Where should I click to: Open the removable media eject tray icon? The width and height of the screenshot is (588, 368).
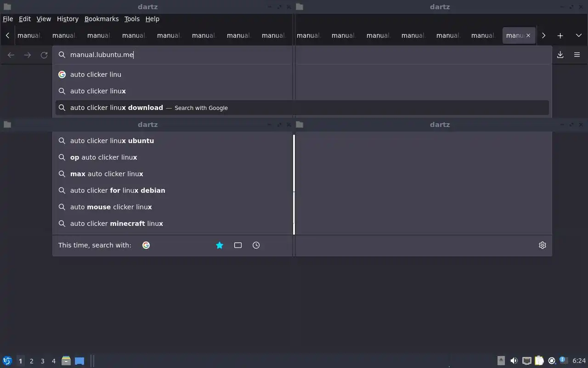click(x=501, y=361)
